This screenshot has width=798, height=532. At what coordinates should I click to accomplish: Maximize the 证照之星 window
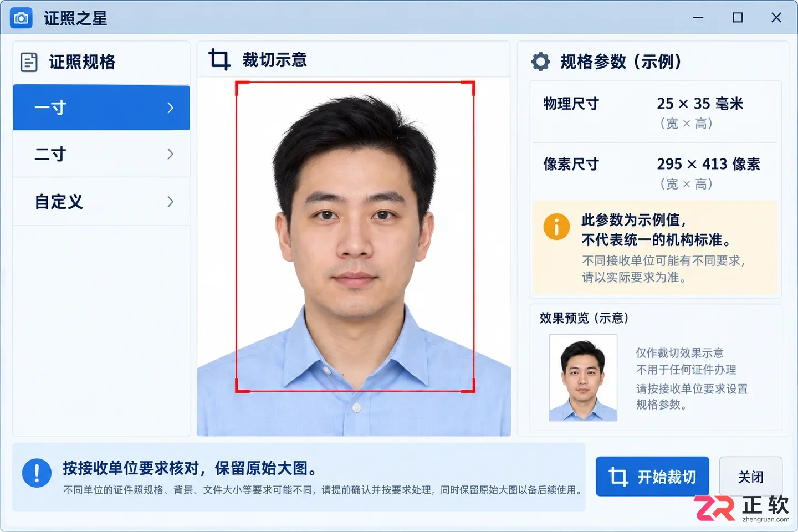(x=738, y=18)
